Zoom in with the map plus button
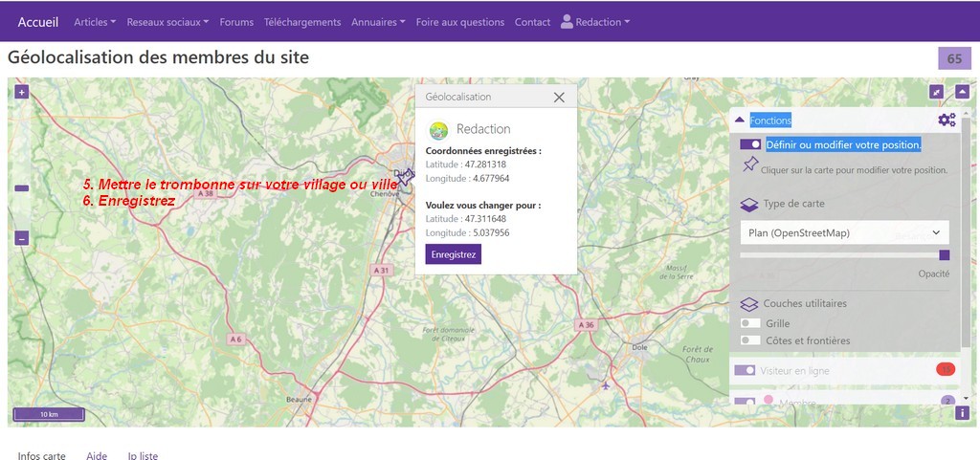 click(x=22, y=93)
